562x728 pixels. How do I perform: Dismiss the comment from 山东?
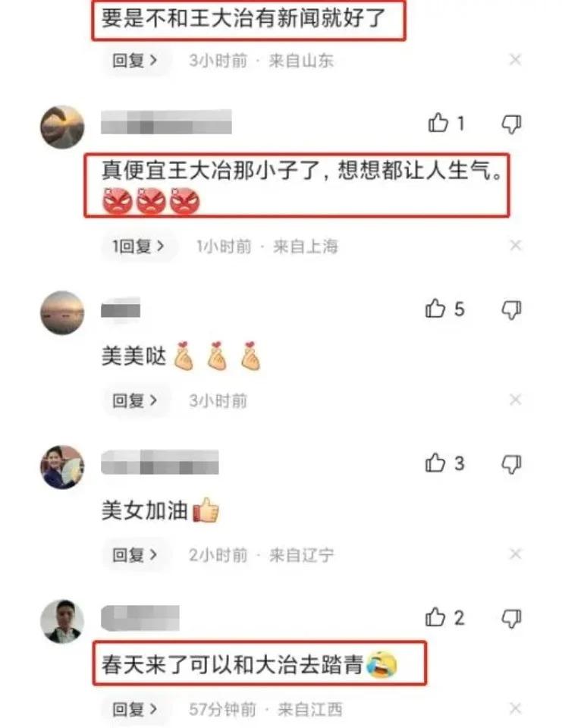coord(515,59)
